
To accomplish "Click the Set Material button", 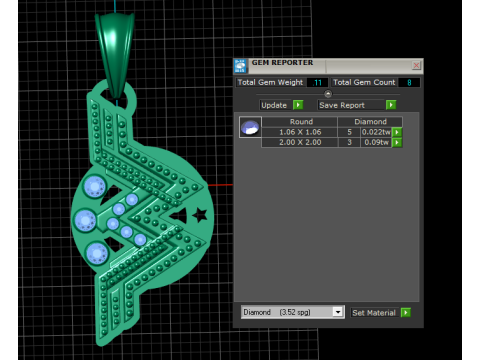I will tap(374, 313).
